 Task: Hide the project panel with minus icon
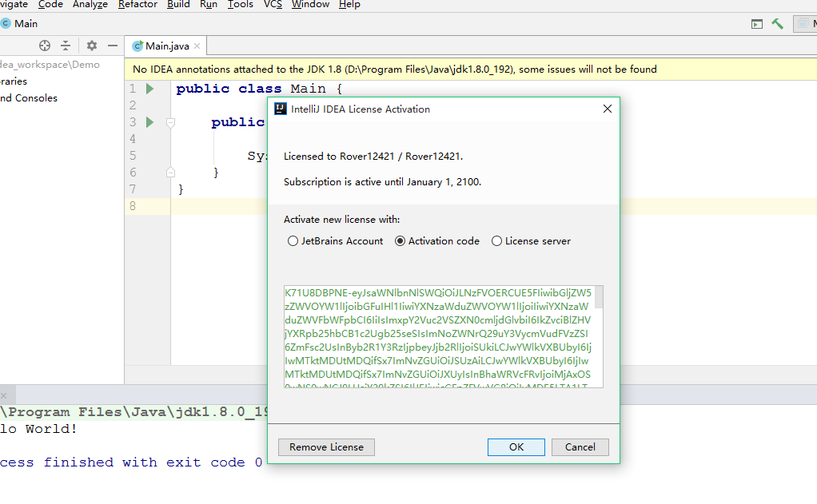(113, 46)
